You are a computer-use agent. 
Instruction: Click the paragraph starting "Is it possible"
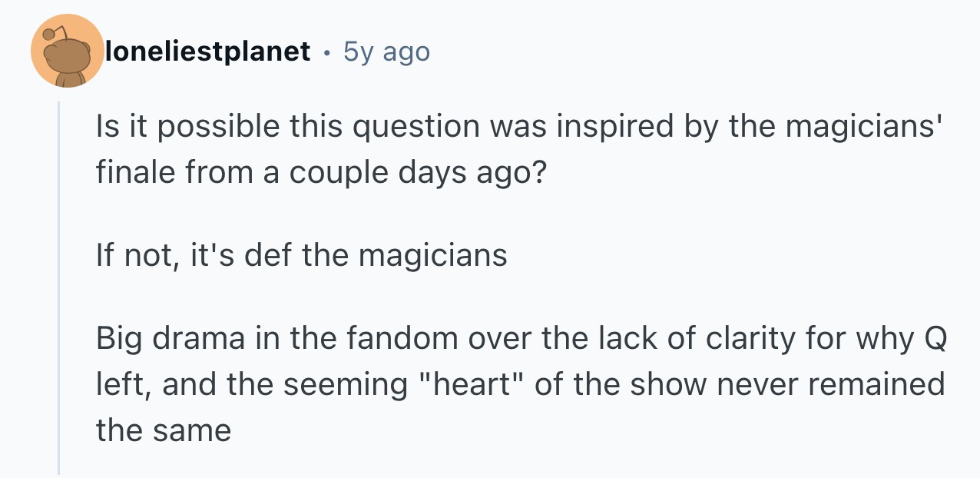pyautogui.click(x=516, y=147)
